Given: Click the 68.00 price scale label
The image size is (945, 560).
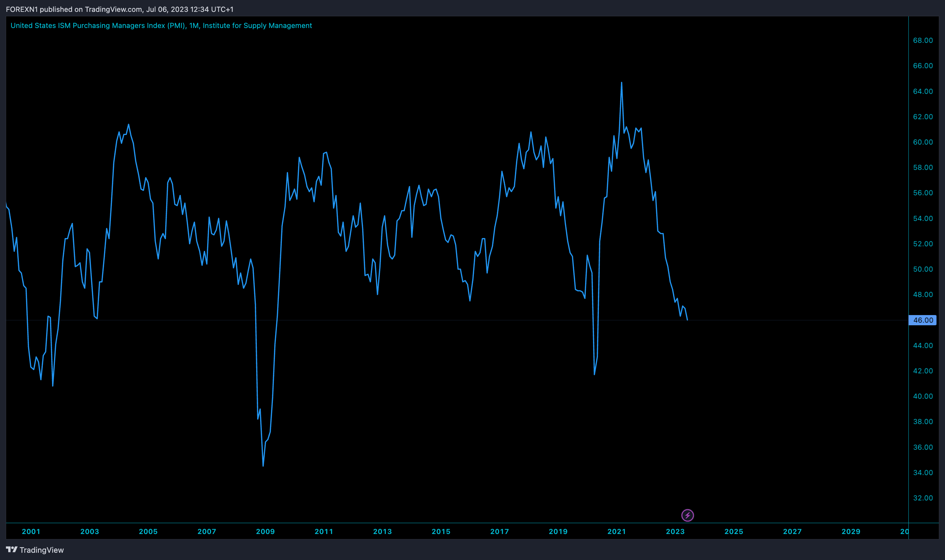Looking at the screenshot, I should tap(923, 40).
